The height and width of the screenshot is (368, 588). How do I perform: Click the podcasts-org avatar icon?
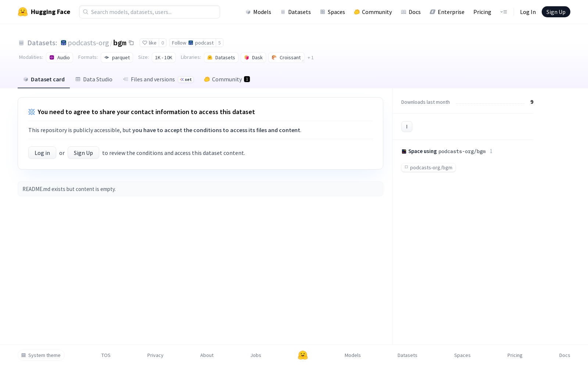(x=64, y=43)
